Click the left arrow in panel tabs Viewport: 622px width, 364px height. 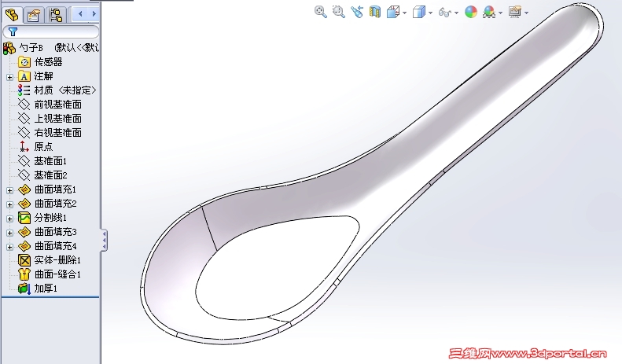[x=80, y=14]
